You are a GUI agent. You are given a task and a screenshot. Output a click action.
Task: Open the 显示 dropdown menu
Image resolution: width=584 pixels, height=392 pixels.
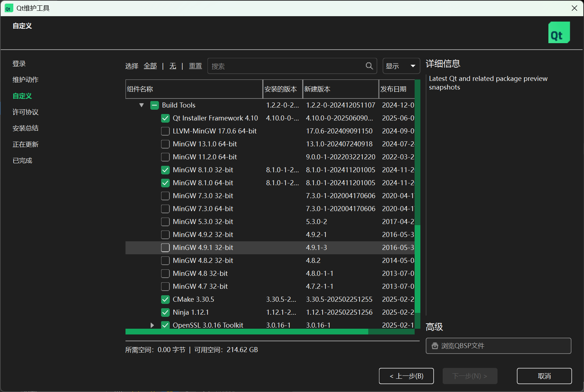click(x=401, y=66)
